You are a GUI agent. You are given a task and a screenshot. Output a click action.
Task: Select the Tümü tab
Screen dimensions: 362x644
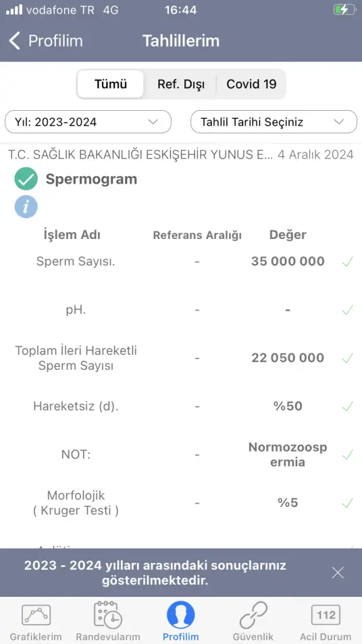[111, 84]
